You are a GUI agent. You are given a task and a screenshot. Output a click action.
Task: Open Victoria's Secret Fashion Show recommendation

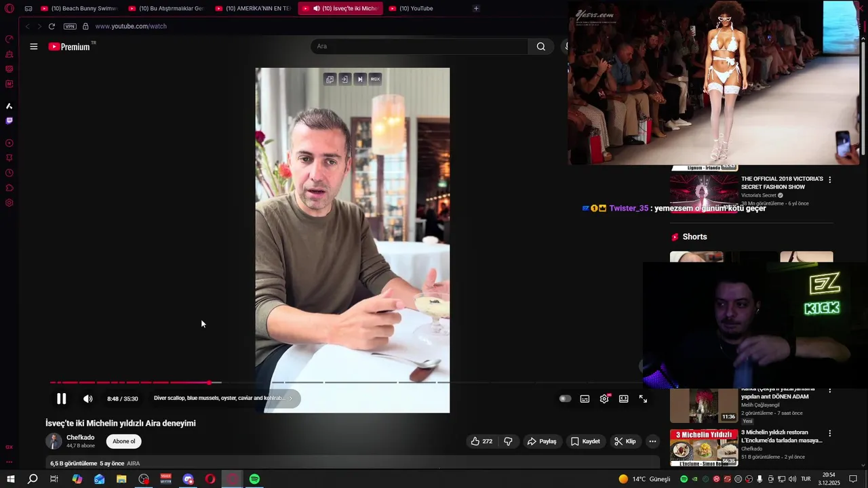click(782, 183)
